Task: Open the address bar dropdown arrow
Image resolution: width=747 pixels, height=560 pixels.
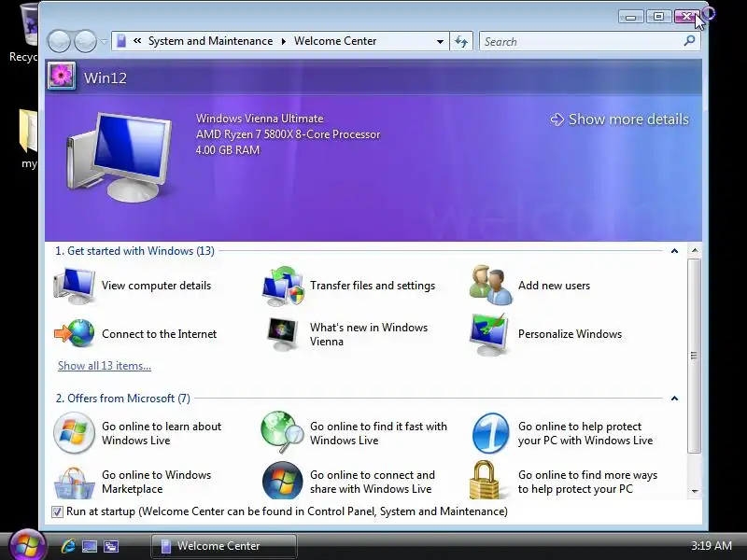Action: click(440, 41)
